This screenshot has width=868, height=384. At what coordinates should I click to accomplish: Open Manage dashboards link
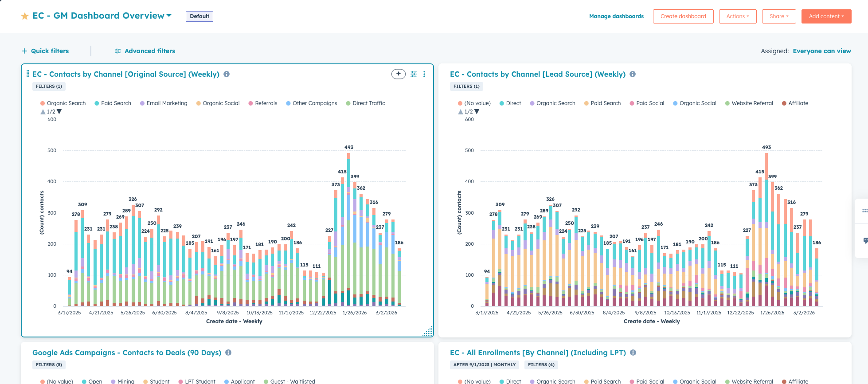click(x=616, y=16)
